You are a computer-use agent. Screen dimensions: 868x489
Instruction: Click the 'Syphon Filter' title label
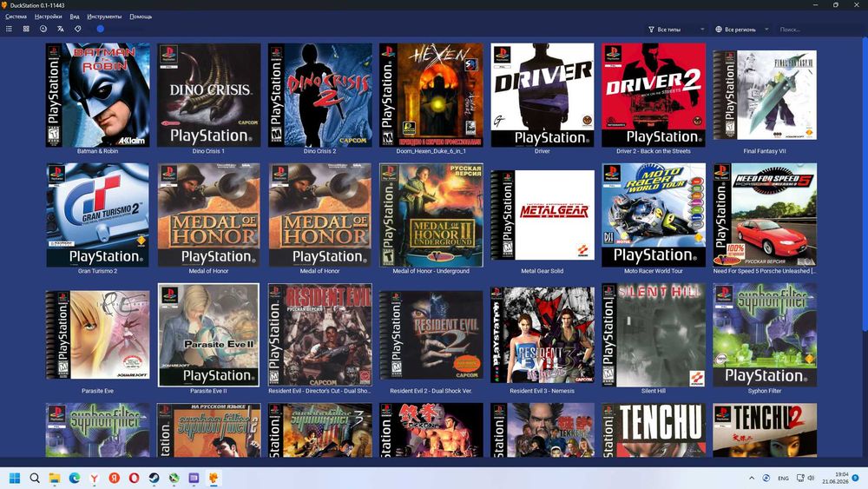tap(765, 391)
